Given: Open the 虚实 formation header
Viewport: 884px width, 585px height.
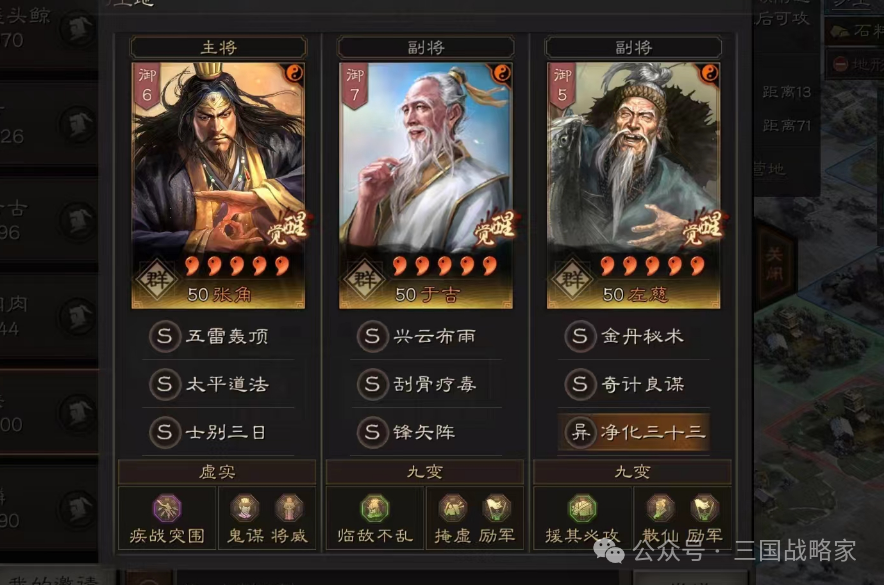Looking at the screenshot, I should [217, 472].
